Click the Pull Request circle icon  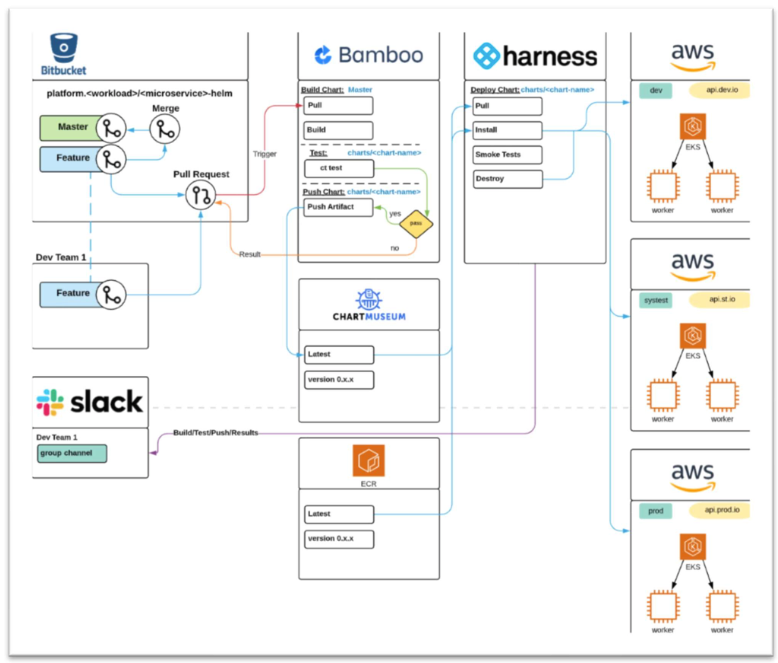201,195
